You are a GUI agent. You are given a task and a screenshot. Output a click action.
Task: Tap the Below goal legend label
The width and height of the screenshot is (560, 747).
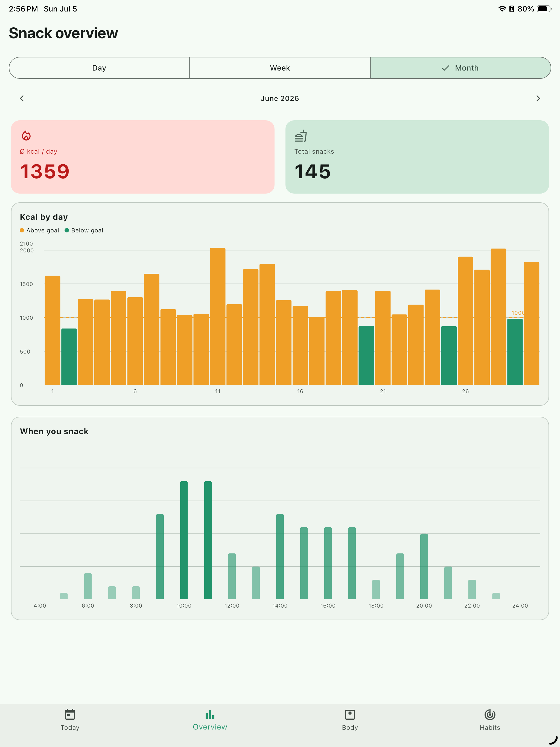point(87,230)
